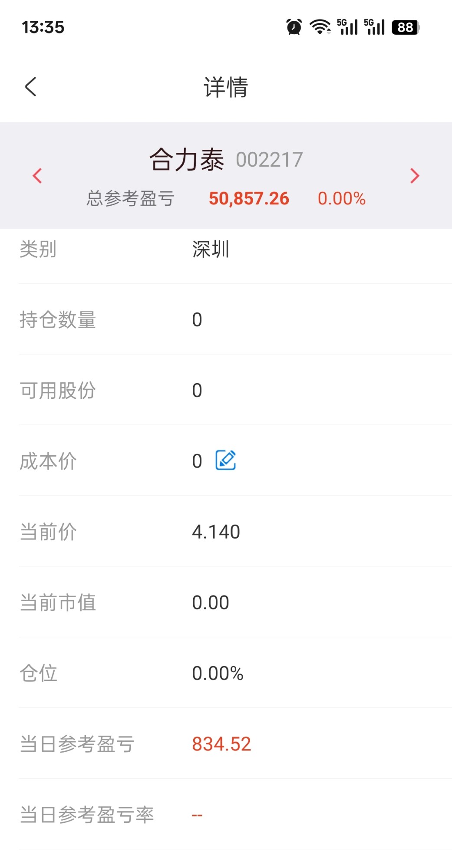Viewport: 452px width, 868px height.
Task: Tap the second 5G signal icon
Action: click(374, 27)
